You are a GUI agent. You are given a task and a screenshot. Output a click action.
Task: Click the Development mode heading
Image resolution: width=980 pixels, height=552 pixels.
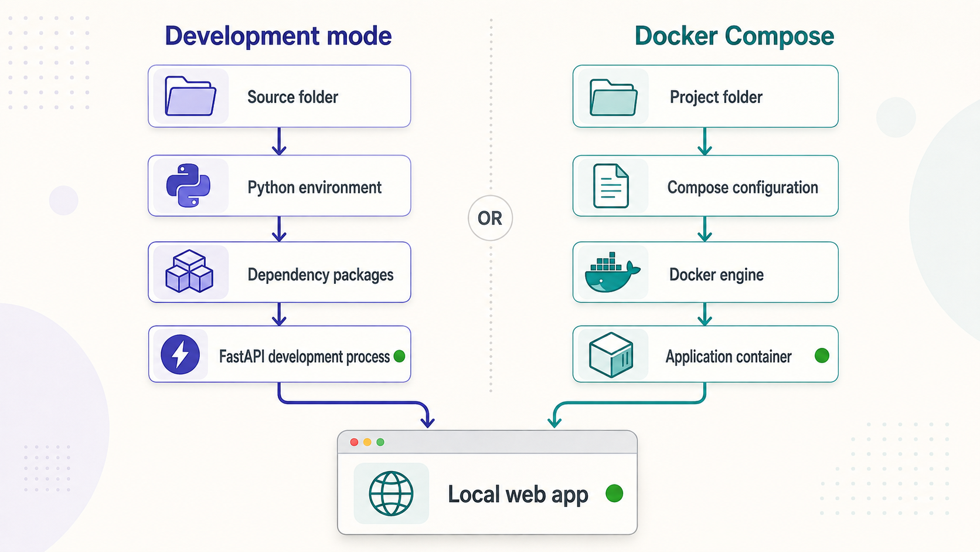[x=278, y=36]
